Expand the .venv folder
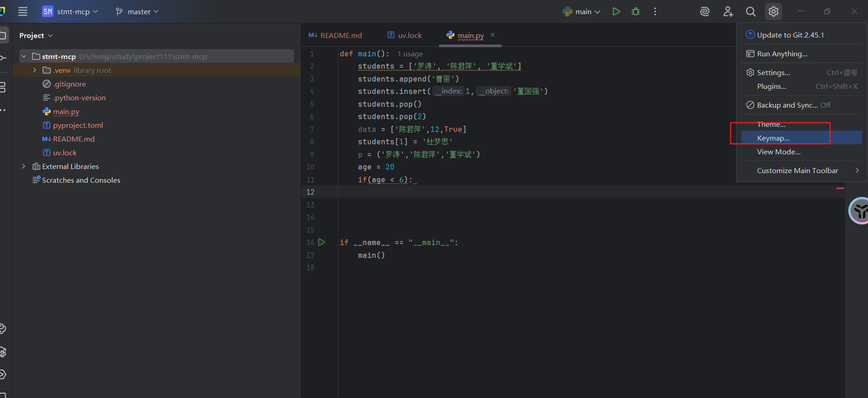The width and height of the screenshot is (868, 398). pyautogui.click(x=35, y=70)
